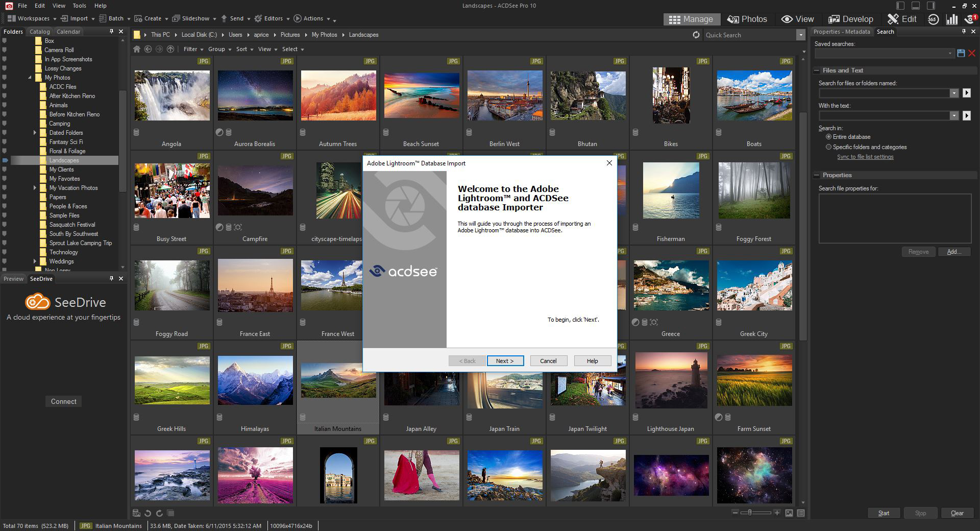Toggle Easy-Select indicator for My Photos folder
Screen dimensions: 980x531
pos(5,78)
